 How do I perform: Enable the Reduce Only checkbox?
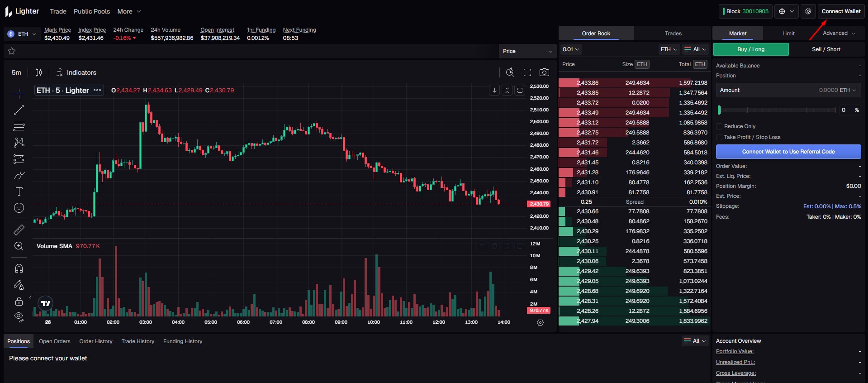click(x=719, y=126)
